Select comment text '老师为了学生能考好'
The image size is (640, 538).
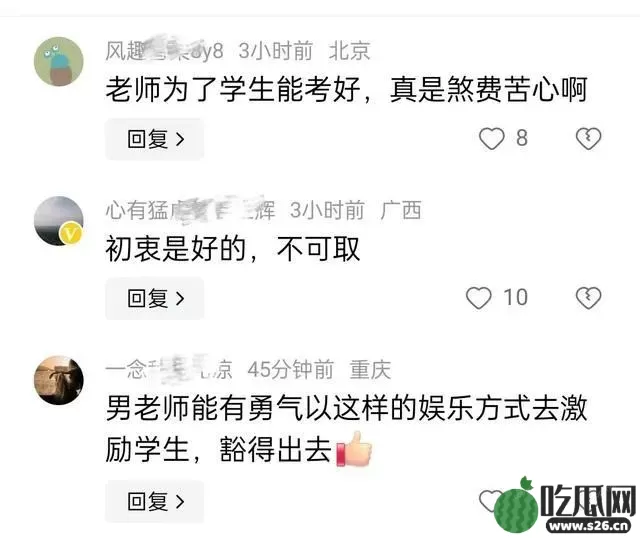[x=233, y=89]
